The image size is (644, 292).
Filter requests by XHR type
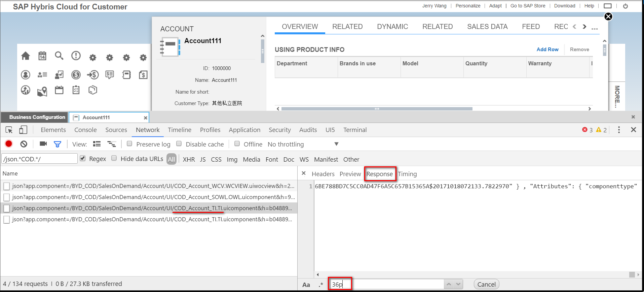coord(189,159)
